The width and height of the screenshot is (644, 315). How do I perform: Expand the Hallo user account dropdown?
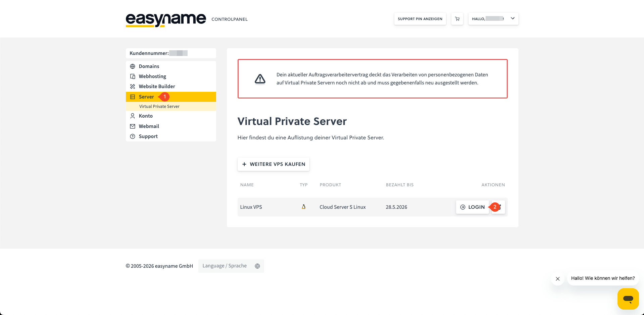point(493,19)
